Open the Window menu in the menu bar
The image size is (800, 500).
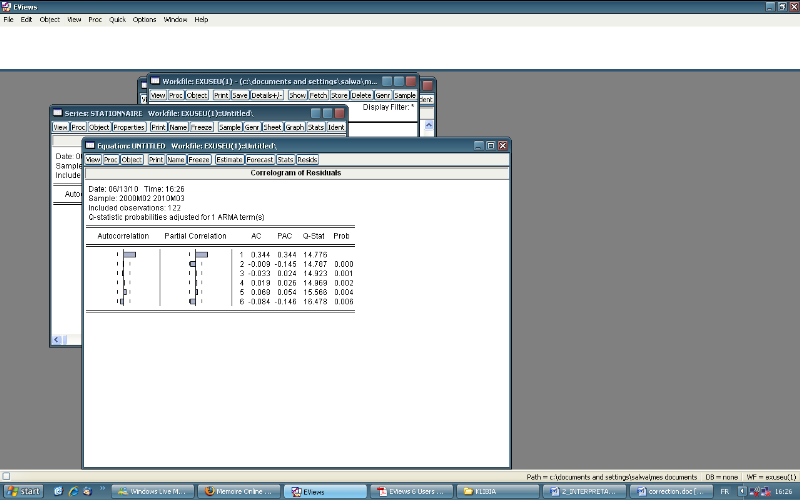[175, 20]
